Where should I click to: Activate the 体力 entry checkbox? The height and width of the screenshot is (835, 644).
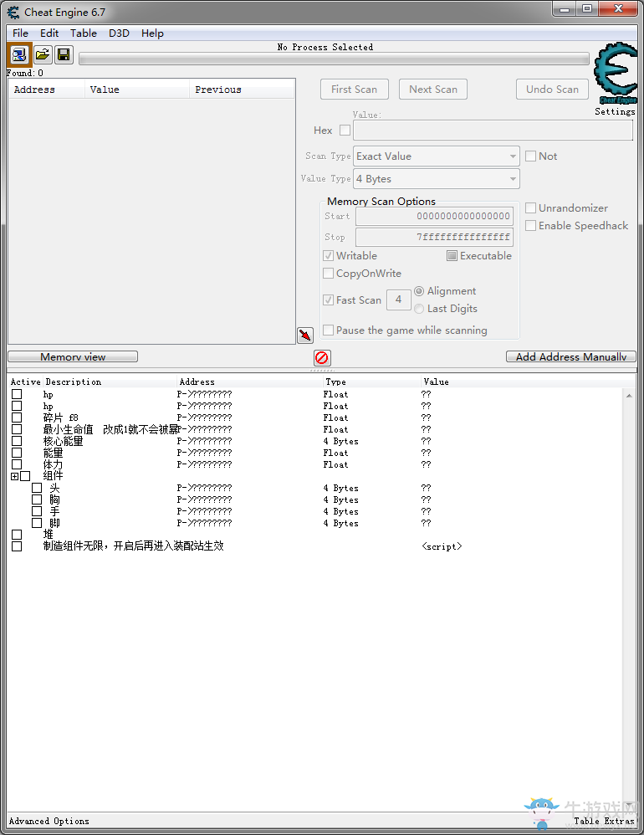17,464
